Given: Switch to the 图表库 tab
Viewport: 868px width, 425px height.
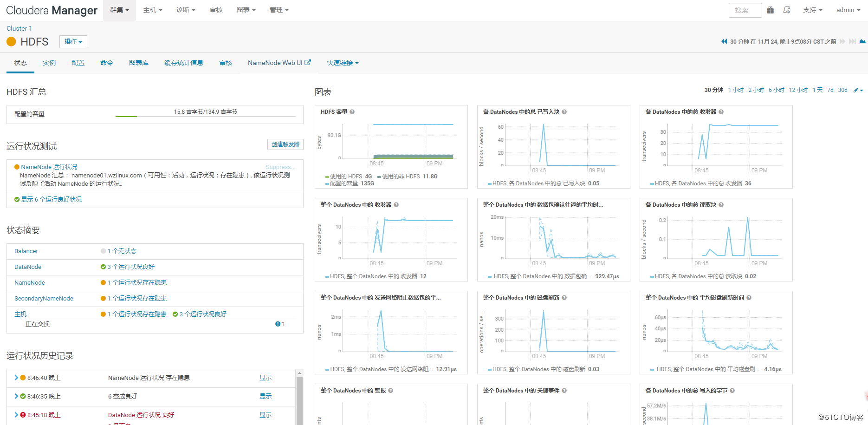Looking at the screenshot, I should [139, 63].
